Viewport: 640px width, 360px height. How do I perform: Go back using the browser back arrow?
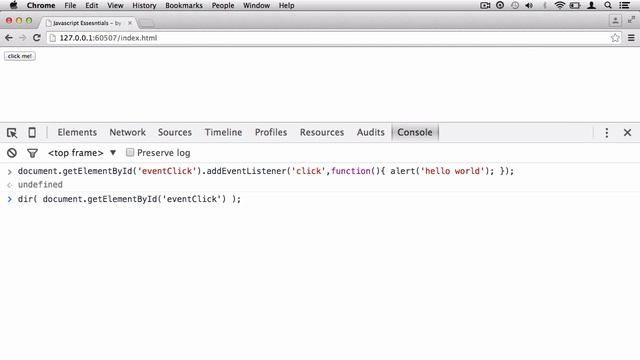[9, 38]
